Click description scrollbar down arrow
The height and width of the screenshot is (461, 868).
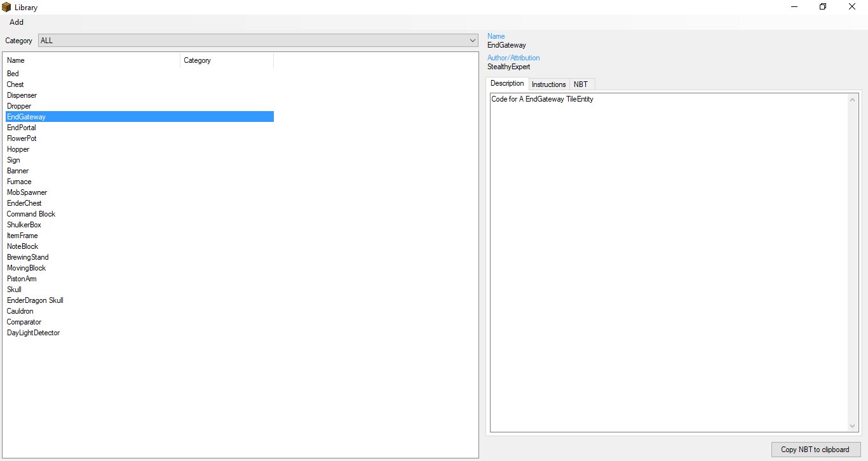[x=853, y=426]
